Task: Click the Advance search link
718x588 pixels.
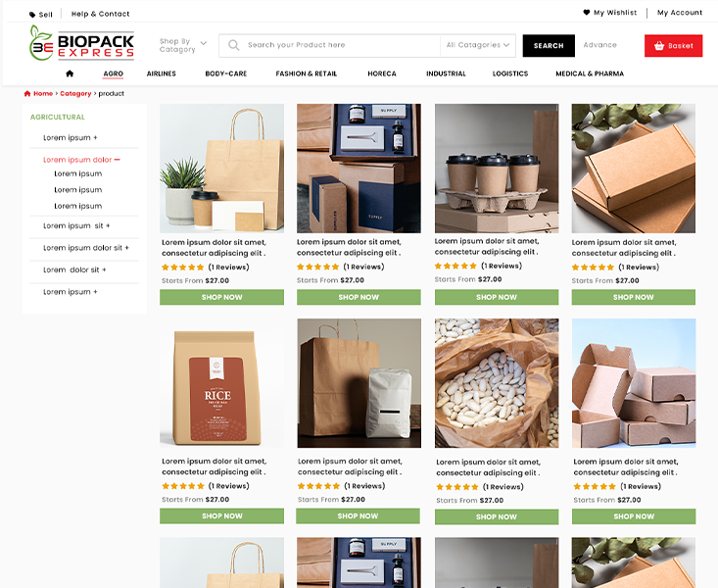Action: click(599, 45)
